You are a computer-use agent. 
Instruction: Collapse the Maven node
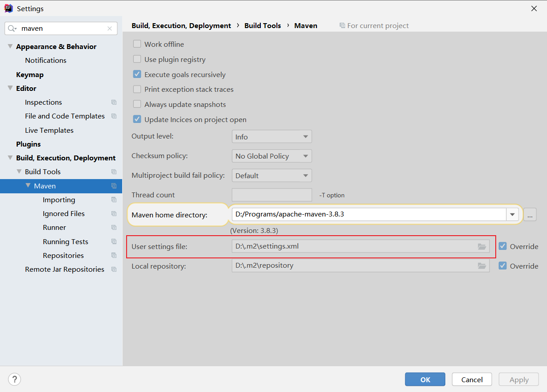[x=28, y=186]
